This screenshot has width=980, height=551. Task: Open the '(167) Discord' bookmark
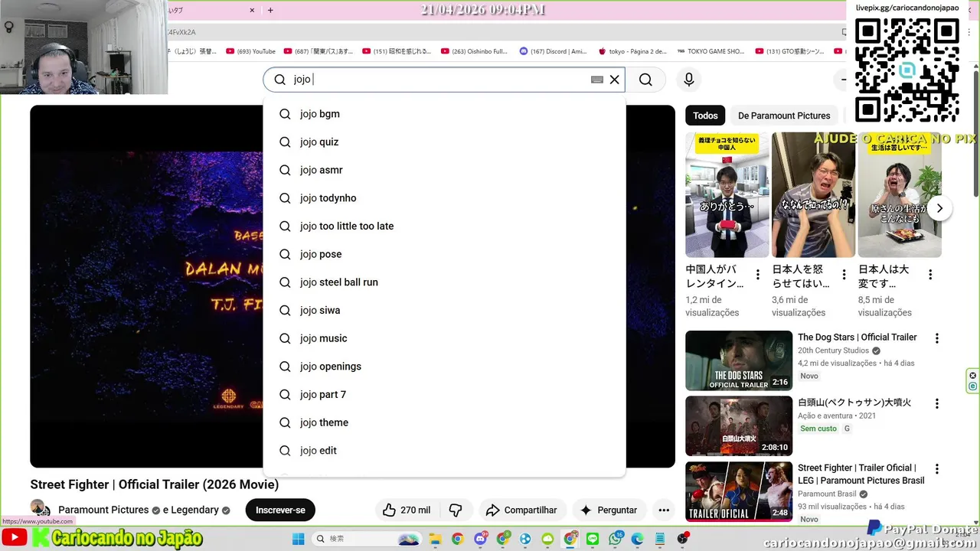point(554,51)
